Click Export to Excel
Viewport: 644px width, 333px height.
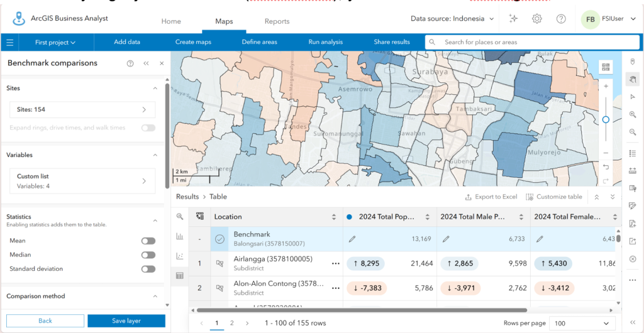tap(491, 197)
